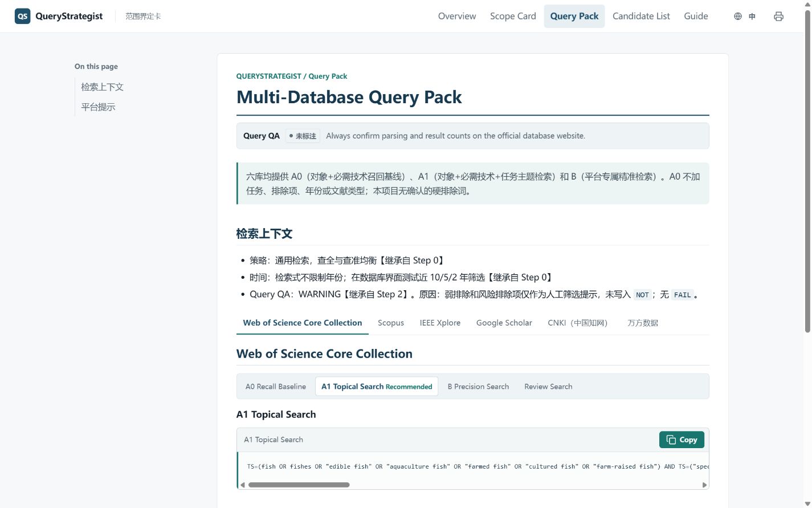
Task: Click the right arrow of the query scrollbar
Action: click(704, 485)
